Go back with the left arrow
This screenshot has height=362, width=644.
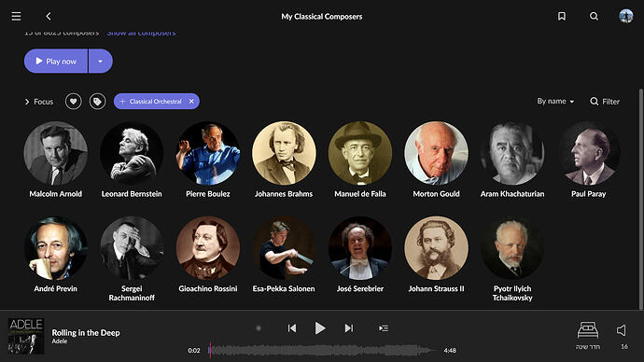(49, 17)
